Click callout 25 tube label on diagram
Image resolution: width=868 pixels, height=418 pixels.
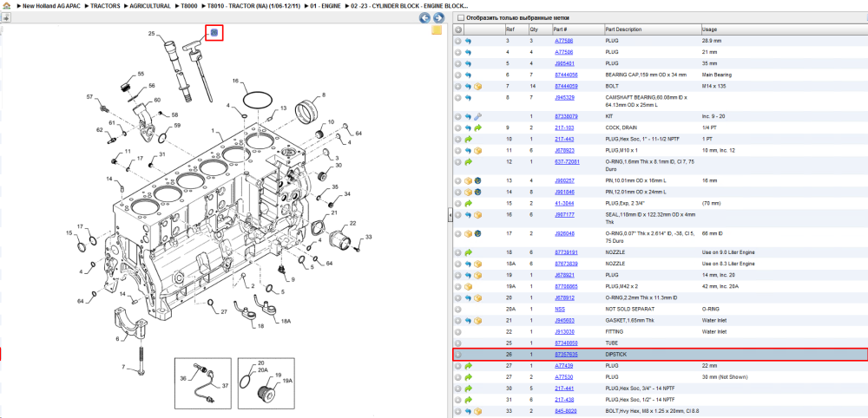click(151, 34)
